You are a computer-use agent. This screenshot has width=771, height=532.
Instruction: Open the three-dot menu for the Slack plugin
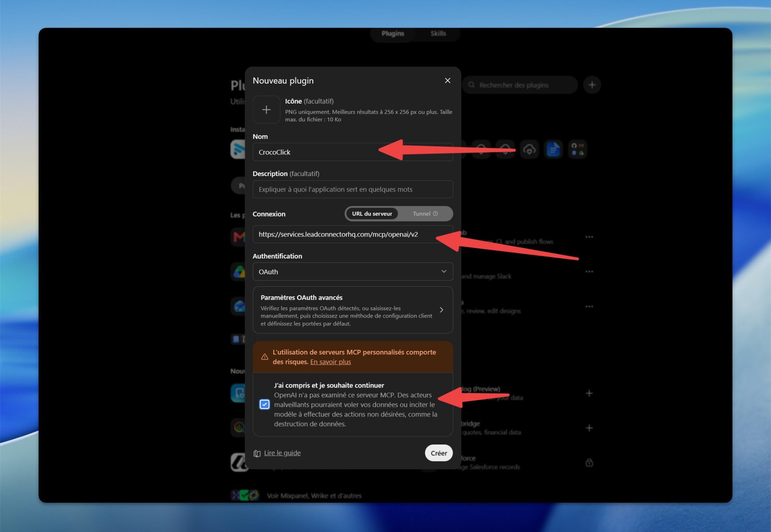tap(589, 272)
